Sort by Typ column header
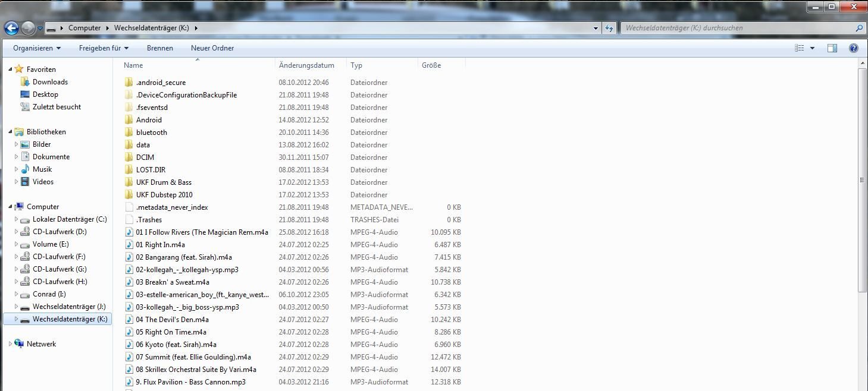The width and height of the screenshot is (868, 391). [x=356, y=65]
